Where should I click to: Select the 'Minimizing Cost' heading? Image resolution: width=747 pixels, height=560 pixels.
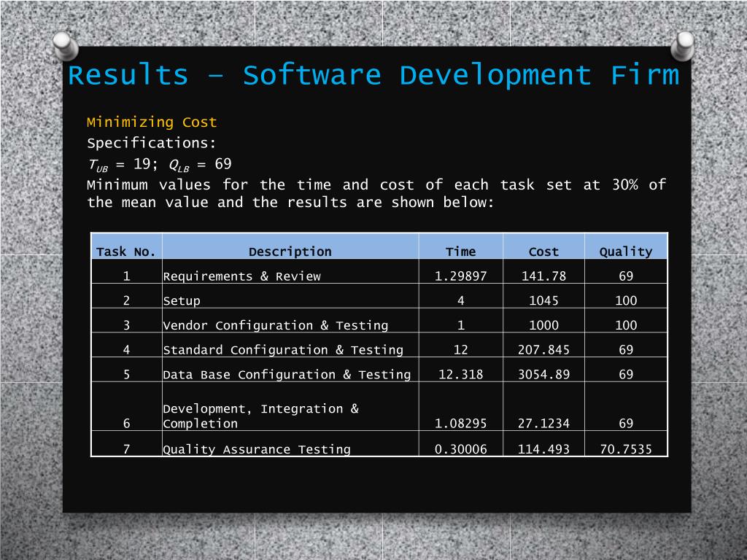(x=152, y=122)
